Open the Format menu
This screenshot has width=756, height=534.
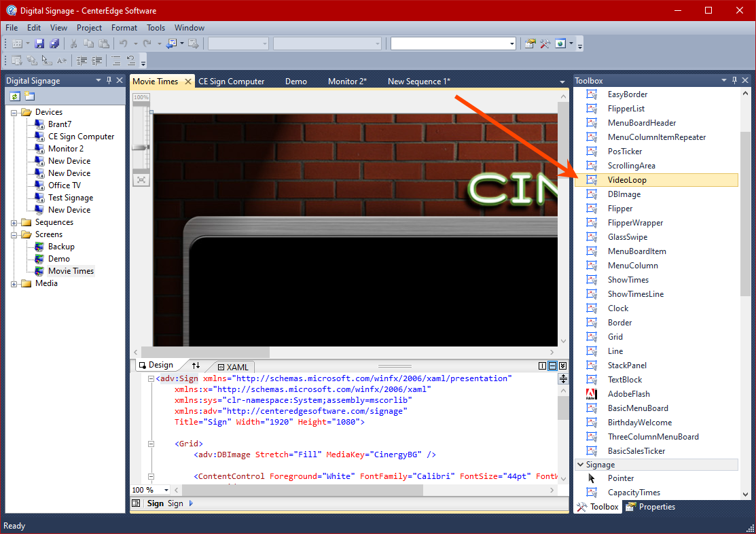click(x=124, y=28)
